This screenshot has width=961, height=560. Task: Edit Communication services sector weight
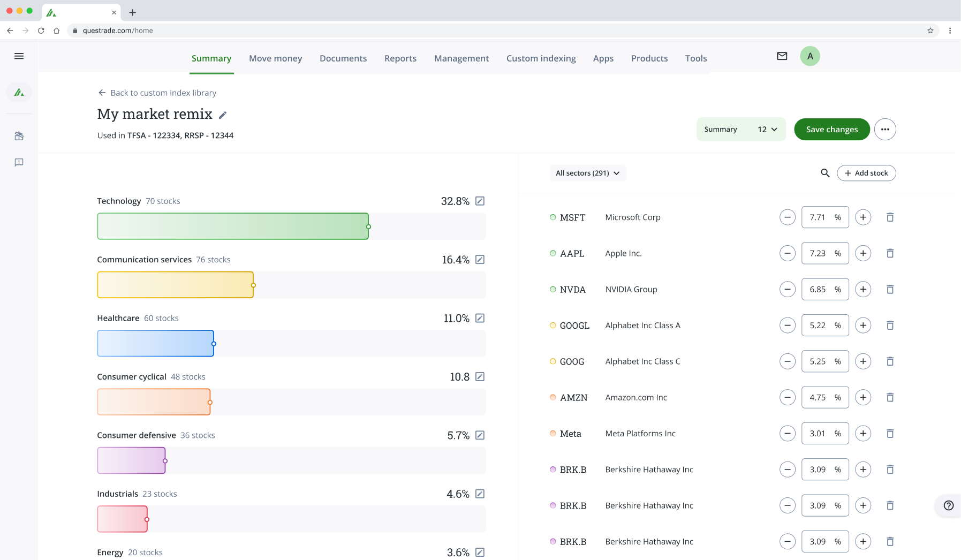(480, 260)
